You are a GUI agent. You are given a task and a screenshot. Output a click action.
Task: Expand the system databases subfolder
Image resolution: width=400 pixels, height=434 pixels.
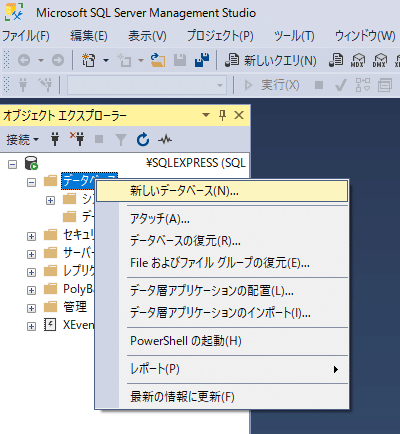50,200
